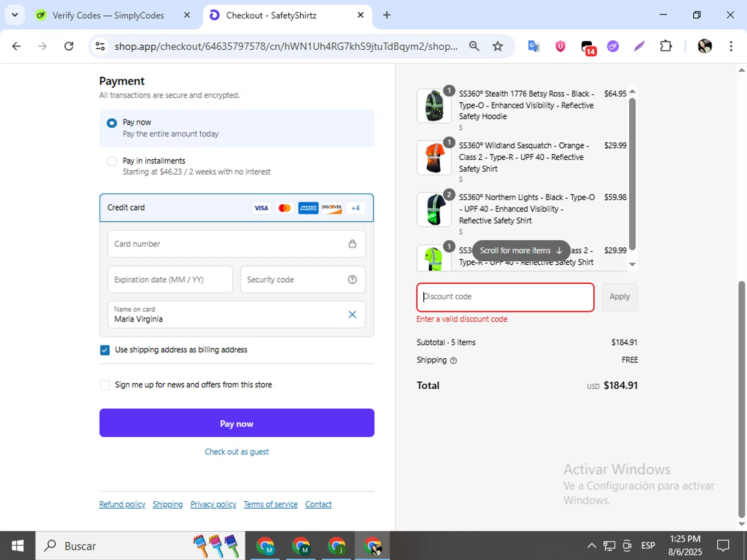Click the purple Pay now button
Screen dimensions: 747x560
pyautogui.click(x=237, y=423)
